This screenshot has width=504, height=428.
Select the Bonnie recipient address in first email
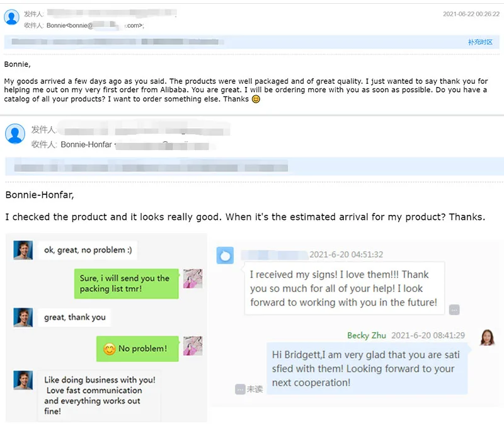(x=94, y=25)
